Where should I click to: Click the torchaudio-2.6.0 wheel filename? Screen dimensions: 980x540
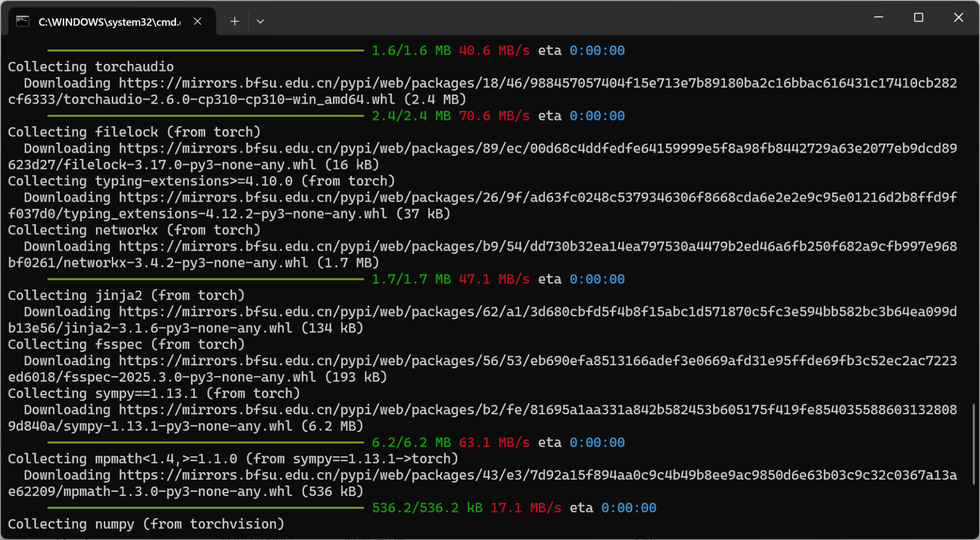(x=229, y=100)
